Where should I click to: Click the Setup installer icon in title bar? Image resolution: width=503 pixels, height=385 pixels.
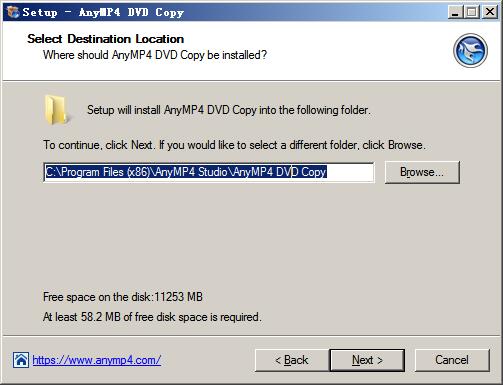coord(13,12)
